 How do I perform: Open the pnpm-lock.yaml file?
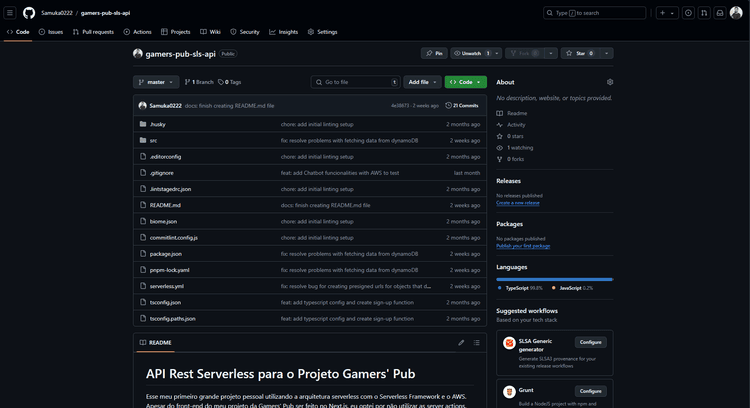point(169,270)
